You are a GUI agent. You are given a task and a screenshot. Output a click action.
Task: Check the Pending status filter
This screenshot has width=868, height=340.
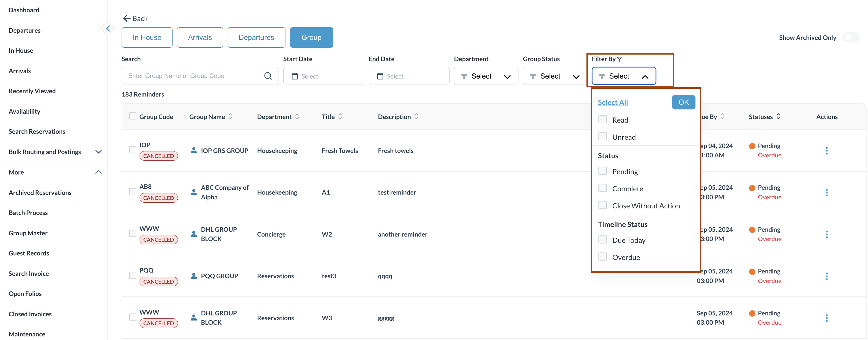click(x=603, y=171)
